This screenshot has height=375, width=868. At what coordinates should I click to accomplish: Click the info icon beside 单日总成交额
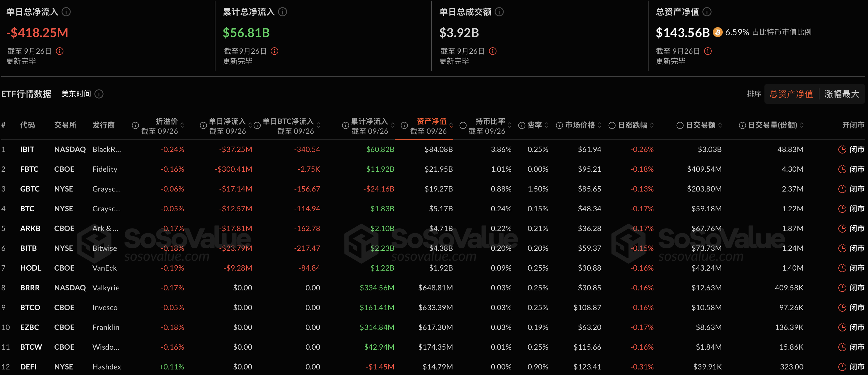[x=499, y=11]
